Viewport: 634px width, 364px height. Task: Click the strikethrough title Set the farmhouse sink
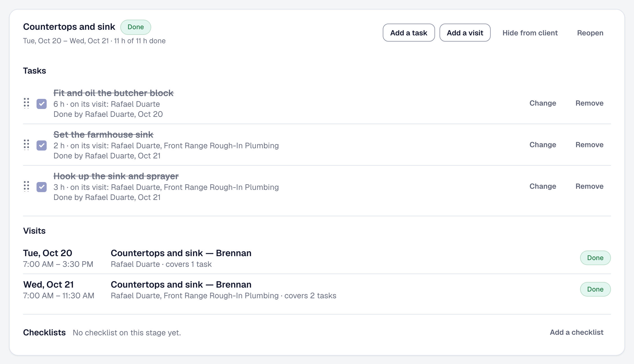point(103,135)
